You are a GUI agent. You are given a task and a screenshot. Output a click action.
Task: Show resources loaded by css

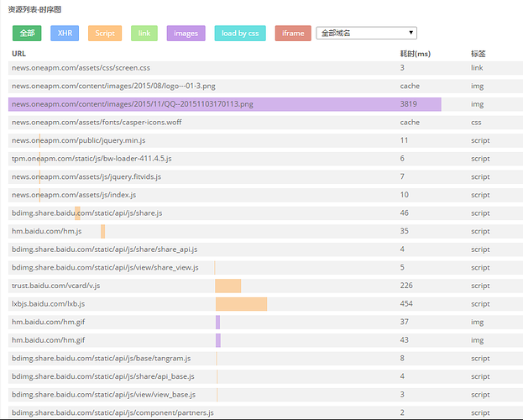(x=241, y=33)
